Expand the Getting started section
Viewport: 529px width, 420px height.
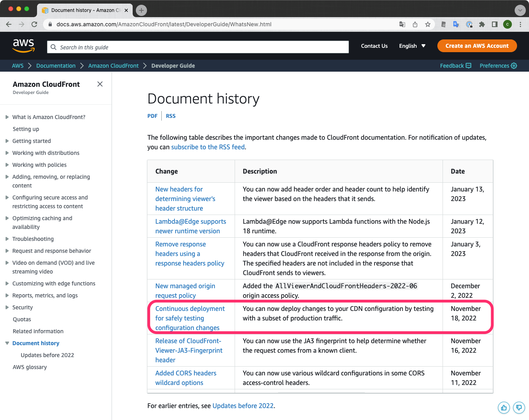pyautogui.click(x=7, y=141)
